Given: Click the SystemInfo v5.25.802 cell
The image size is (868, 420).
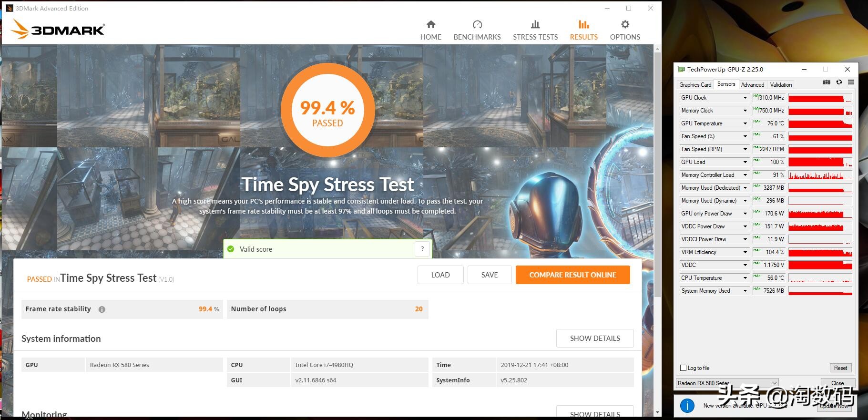Looking at the screenshot, I should (x=565, y=380).
